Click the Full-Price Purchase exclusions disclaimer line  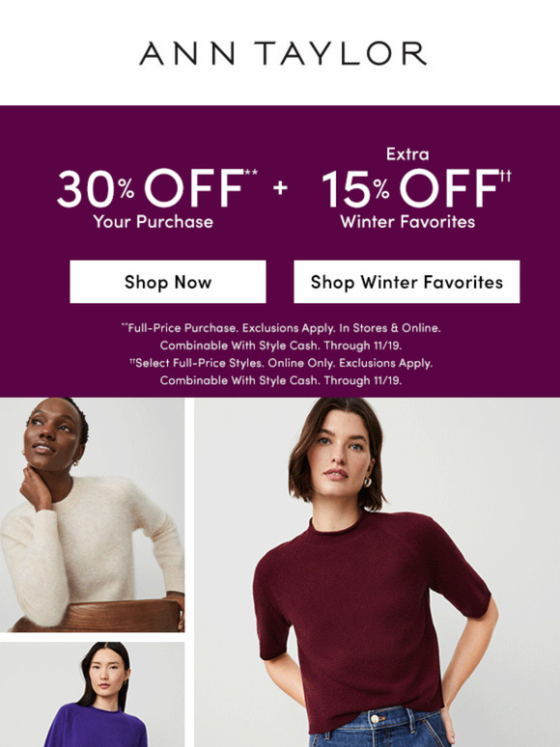pos(281,328)
